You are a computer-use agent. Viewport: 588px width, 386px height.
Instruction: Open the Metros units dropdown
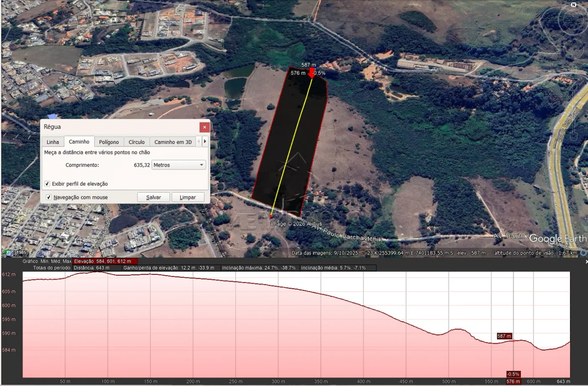pyautogui.click(x=178, y=165)
